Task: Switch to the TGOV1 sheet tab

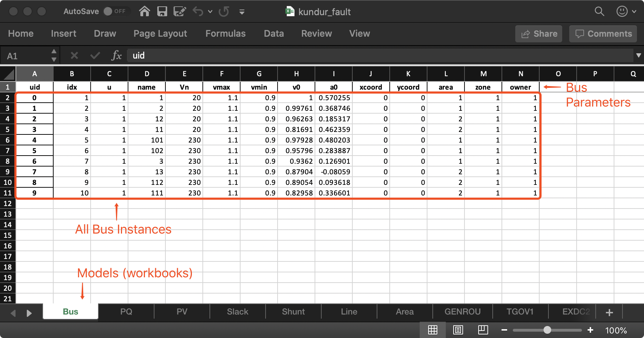Action: pyautogui.click(x=520, y=312)
